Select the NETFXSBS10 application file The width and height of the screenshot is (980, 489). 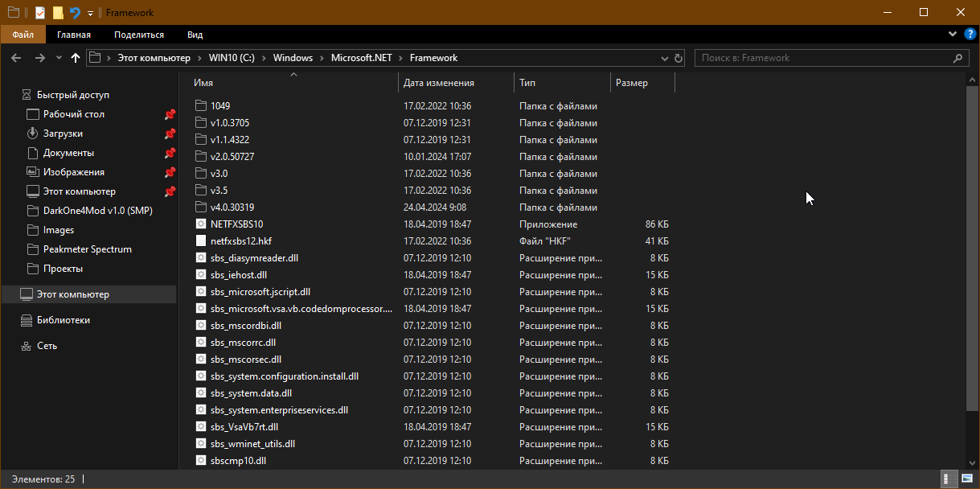tap(236, 224)
